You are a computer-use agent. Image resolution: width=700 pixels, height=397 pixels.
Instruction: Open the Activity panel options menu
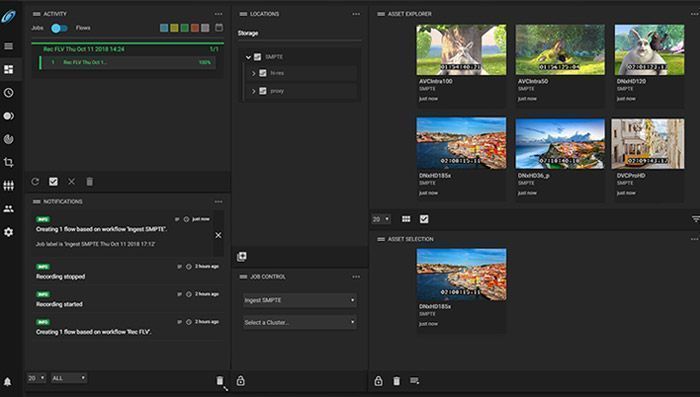click(x=218, y=14)
